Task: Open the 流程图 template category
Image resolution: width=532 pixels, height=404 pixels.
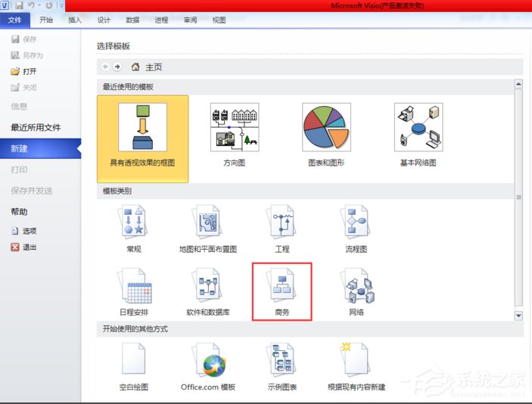Action: click(x=356, y=228)
